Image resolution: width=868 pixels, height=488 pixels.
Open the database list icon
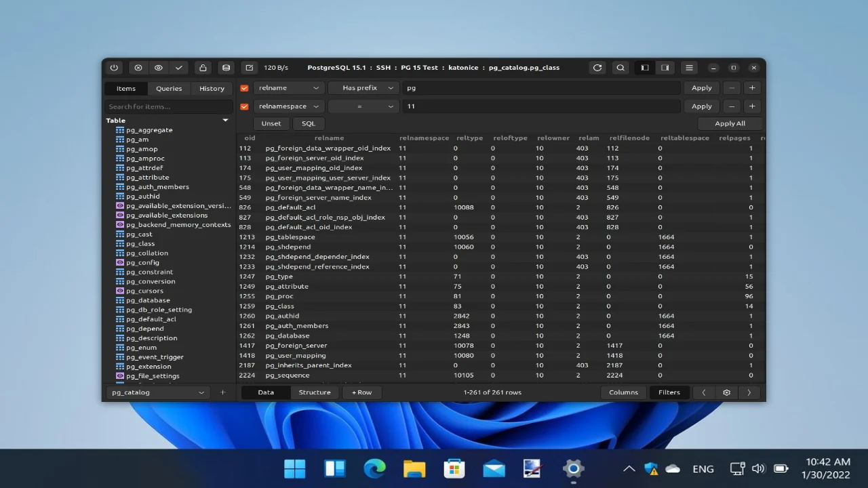click(226, 68)
